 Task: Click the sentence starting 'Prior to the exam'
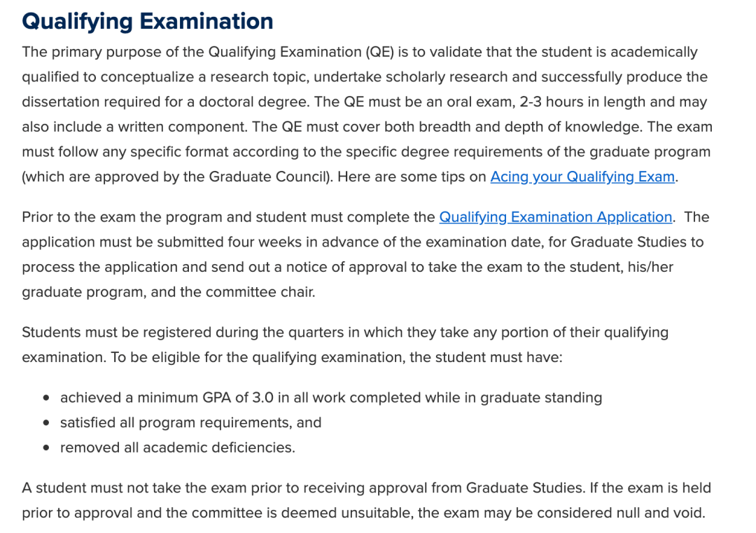pyautogui.click(x=347, y=217)
